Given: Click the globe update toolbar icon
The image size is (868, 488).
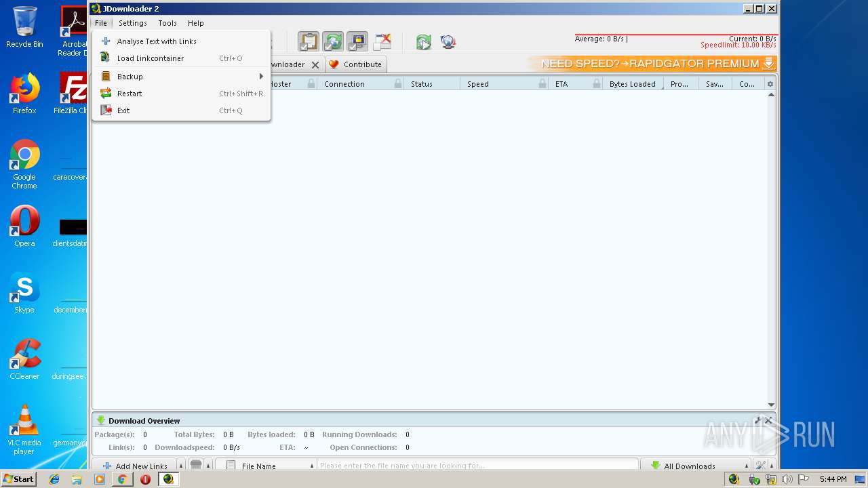Looking at the screenshot, I should (x=448, y=42).
